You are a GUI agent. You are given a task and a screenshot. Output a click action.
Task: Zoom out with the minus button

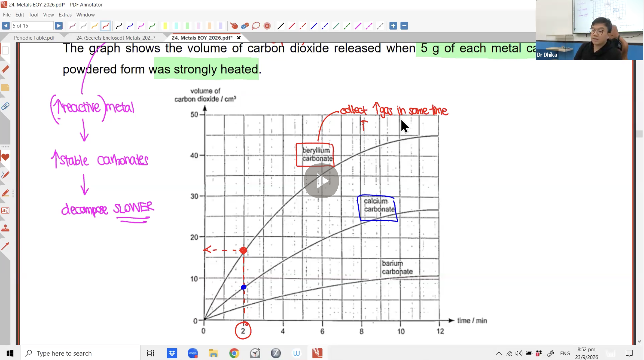404,26
